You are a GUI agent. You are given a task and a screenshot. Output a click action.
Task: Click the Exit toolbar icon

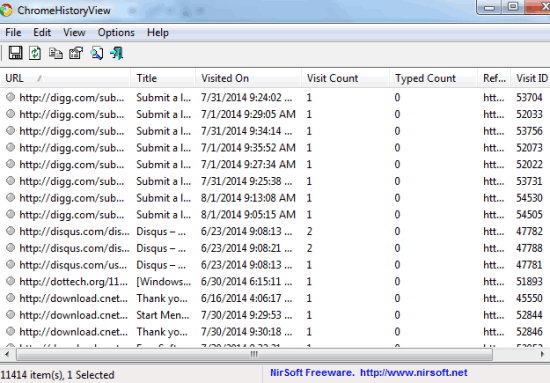point(116,53)
